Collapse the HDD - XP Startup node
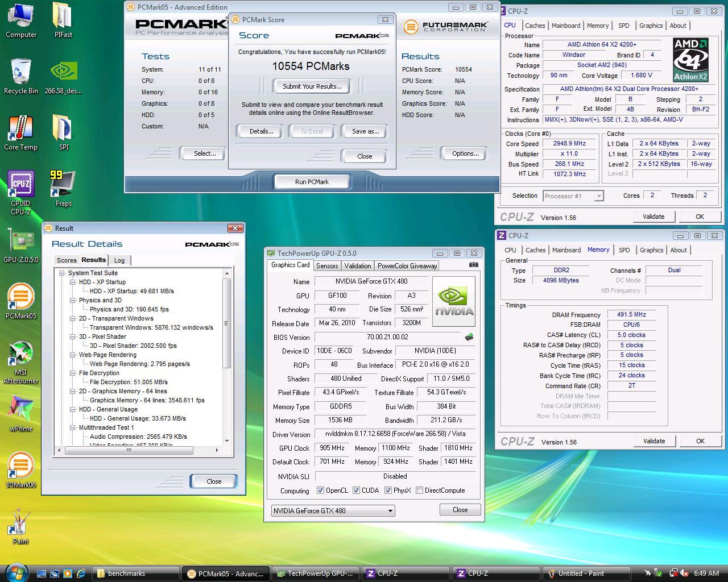 click(x=73, y=282)
